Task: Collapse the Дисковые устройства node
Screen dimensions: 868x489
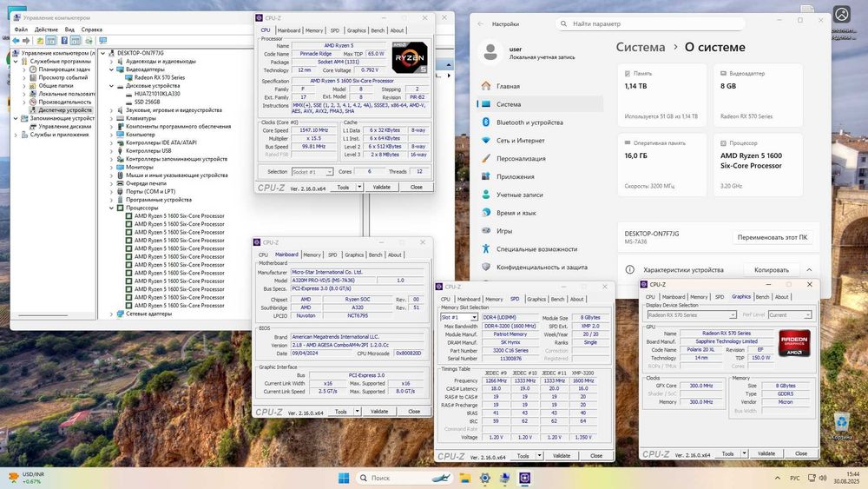Action: coord(112,86)
